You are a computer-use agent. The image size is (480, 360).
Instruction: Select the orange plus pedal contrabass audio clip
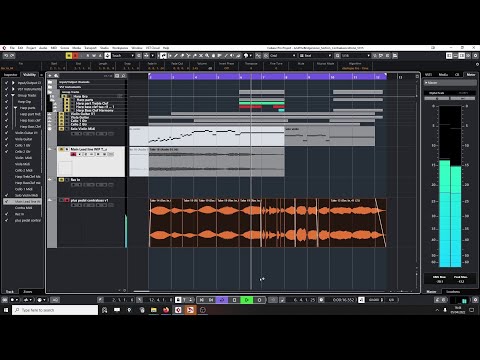tap(268, 223)
